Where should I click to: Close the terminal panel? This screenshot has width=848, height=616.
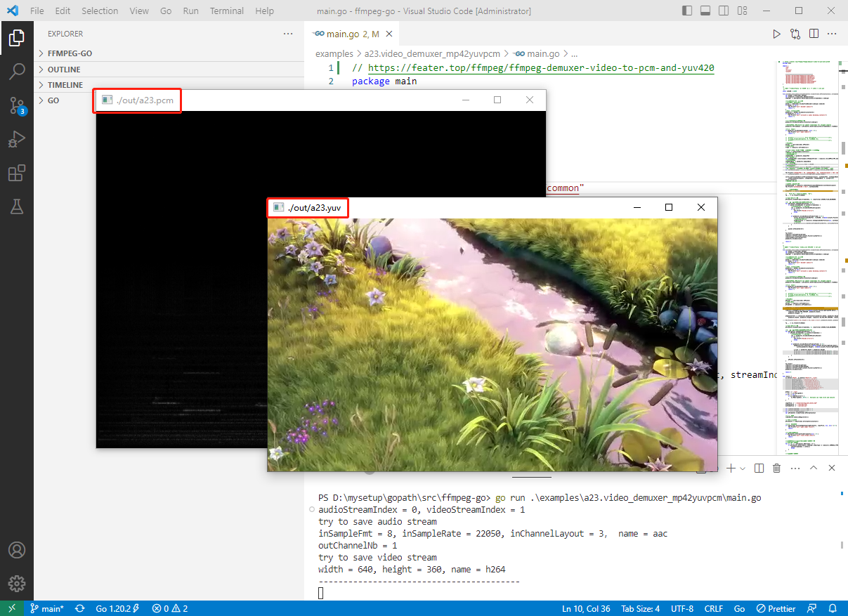pyautogui.click(x=832, y=468)
